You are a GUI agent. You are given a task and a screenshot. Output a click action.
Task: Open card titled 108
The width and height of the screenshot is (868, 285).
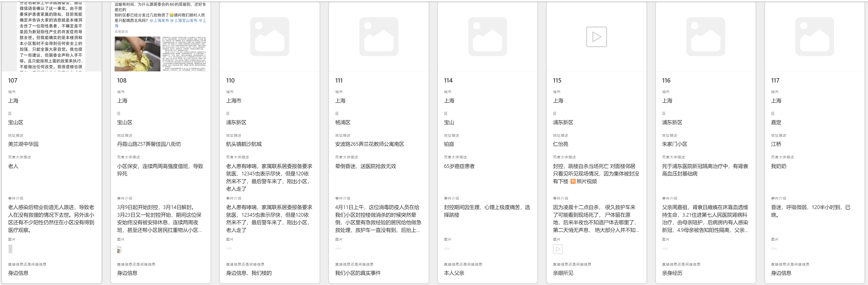click(x=122, y=80)
